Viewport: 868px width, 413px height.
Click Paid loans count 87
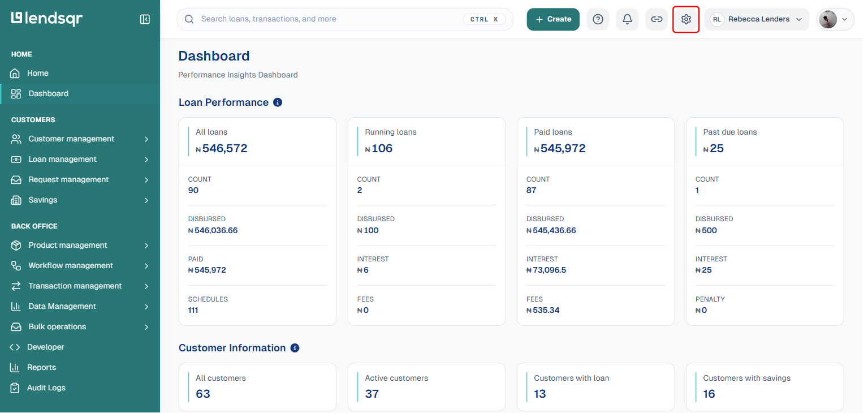[x=532, y=191]
